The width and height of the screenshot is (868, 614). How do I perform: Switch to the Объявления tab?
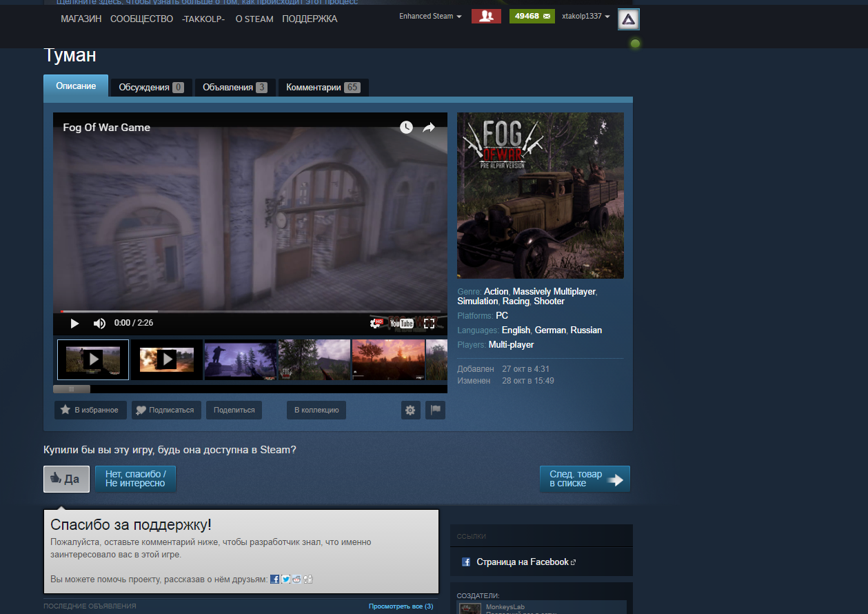click(x=234, y=88)
